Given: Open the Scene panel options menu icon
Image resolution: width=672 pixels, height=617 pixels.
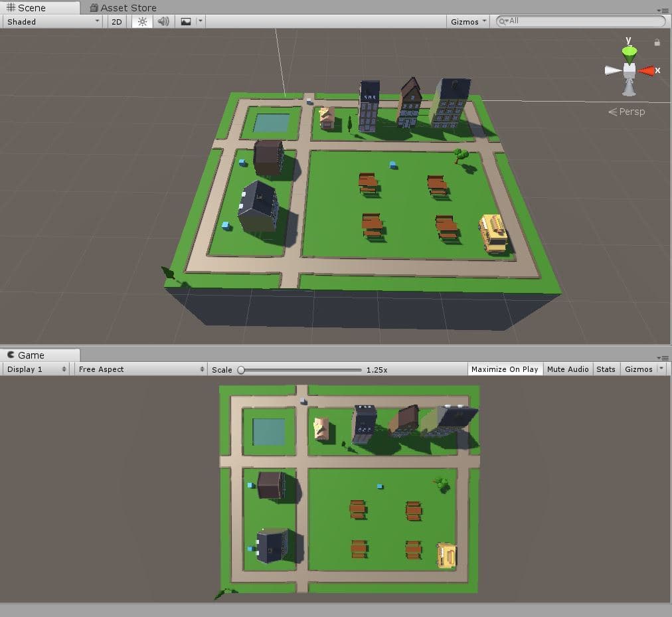Looking at the screenshot, I should point(663,10).
